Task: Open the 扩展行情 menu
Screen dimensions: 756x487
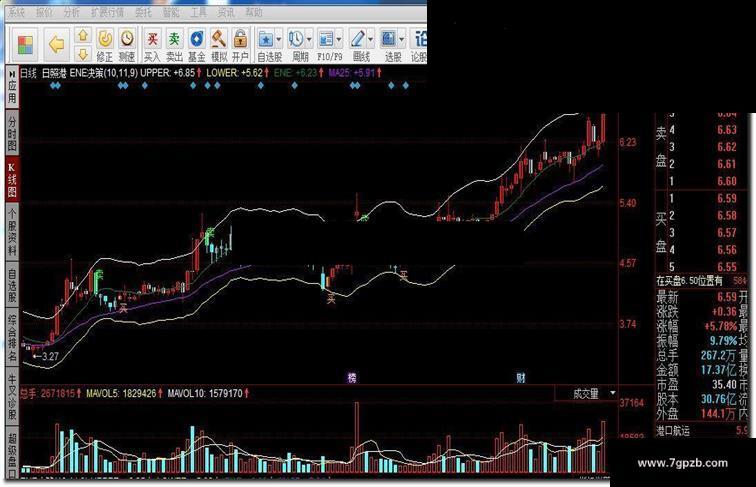Action: [x=108, y=12]
